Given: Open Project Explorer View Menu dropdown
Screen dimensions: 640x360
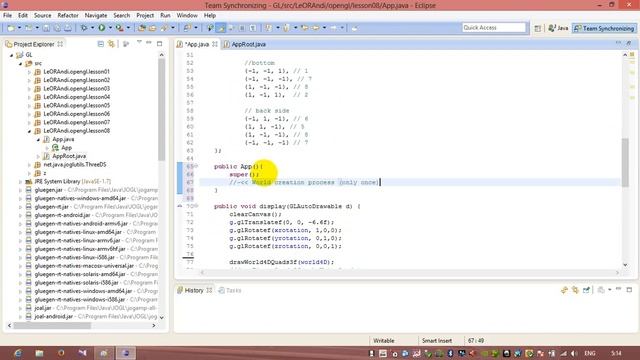Looking at the screenshot, I should tap(139, 43).
